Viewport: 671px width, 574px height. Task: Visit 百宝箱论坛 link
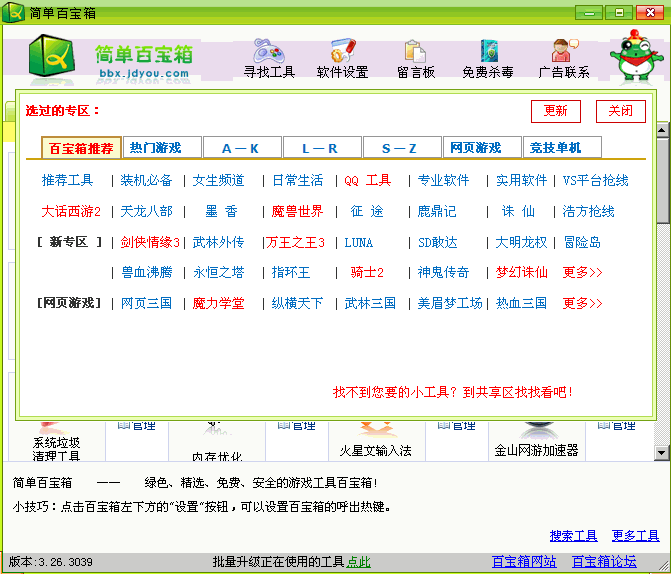click(x=604, y=562)
